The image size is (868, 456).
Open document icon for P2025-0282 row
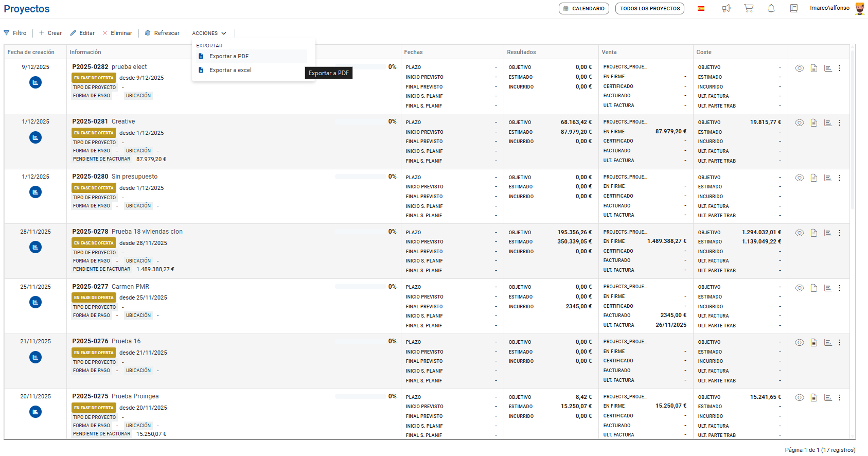point(813,68)
